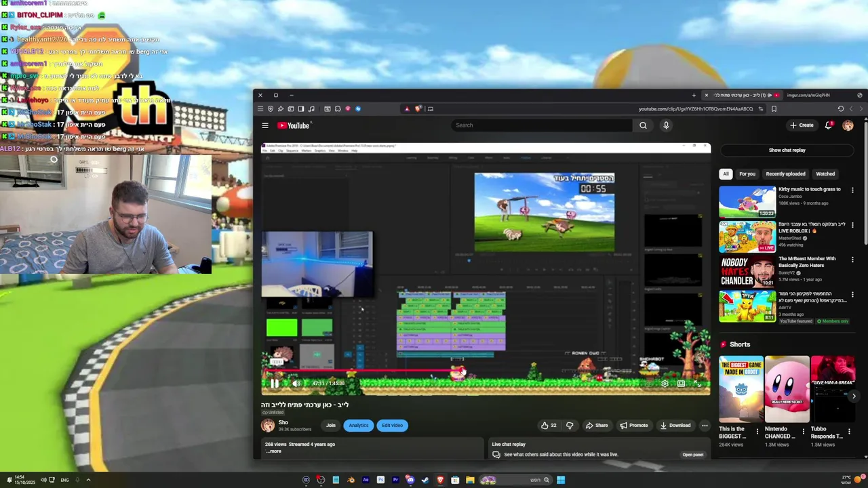Click the YouTube search magnifier button
The image size is (868, 488).
tap(643, 125)
